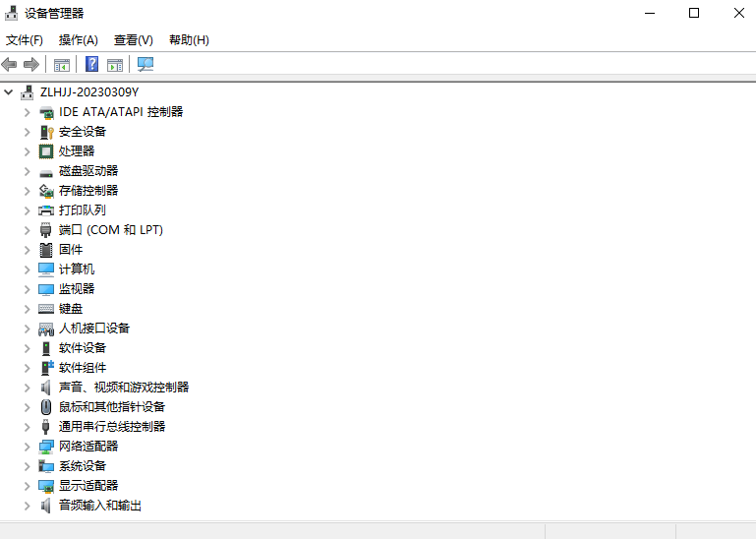Screen dimensions: 756x539
Task: Click the 鼠标和其他指针设备 mouse icon
Action: pyautogui.click(x=46, y=407)
